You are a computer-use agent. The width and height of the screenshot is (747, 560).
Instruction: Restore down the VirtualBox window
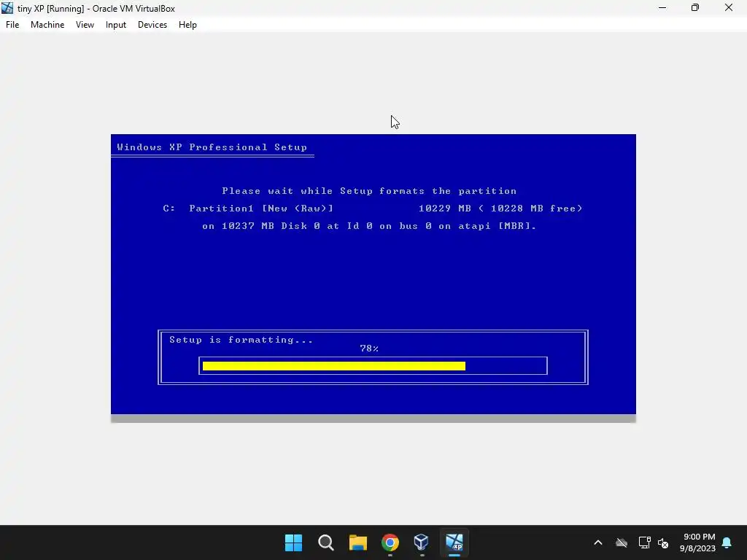click(695, 8)
